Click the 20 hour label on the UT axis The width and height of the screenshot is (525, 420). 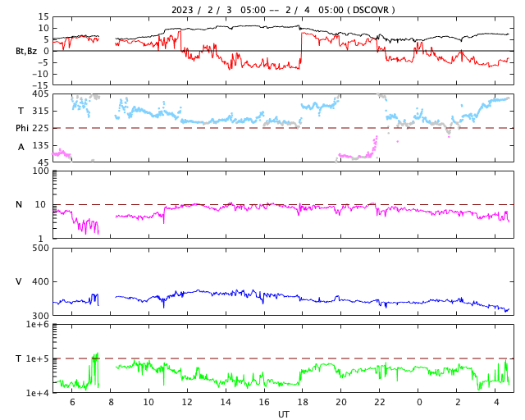coord(341,402)
